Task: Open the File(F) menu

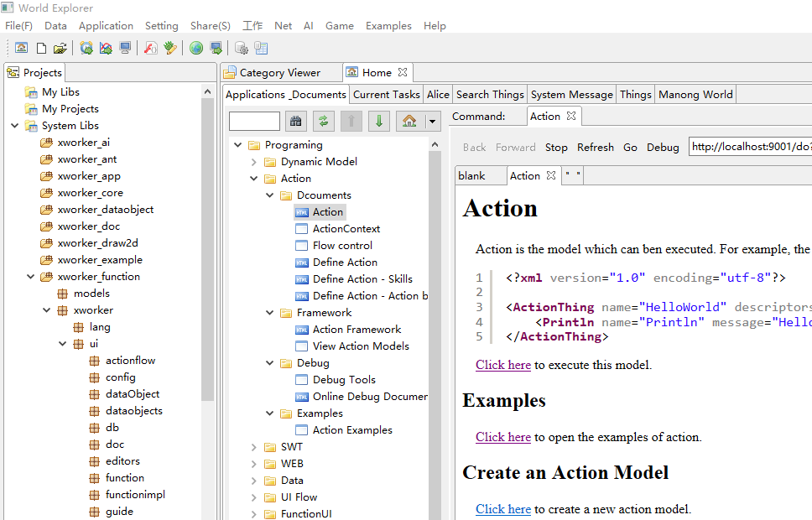Action: pyautogui.click(x=18, y=25)
